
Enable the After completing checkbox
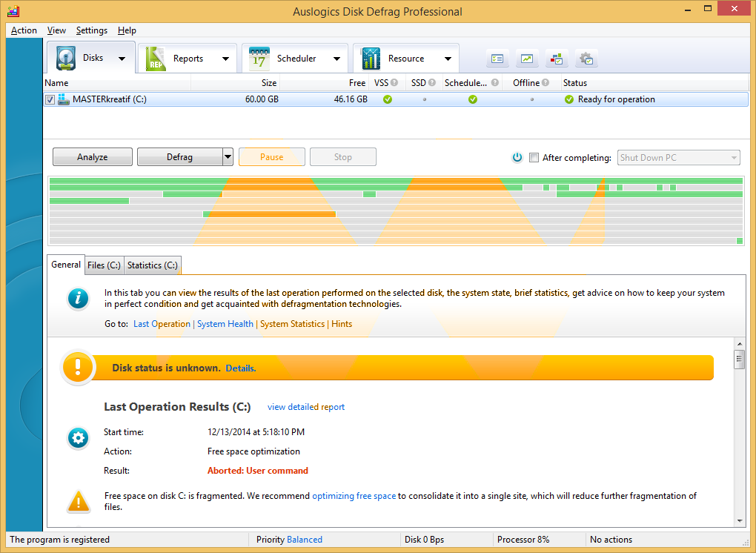[x=534, y=158]
